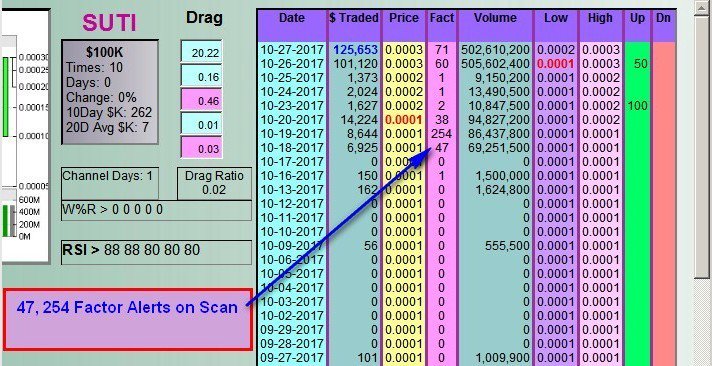Click the Volume column header
This screenshot has height=366, width=712.
coord(495,26)
